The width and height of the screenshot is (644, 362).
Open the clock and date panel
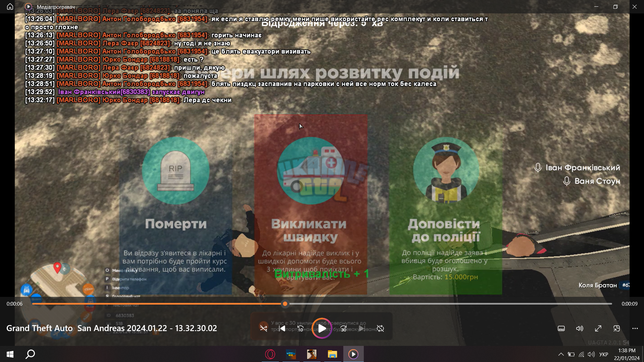point(627,354)
